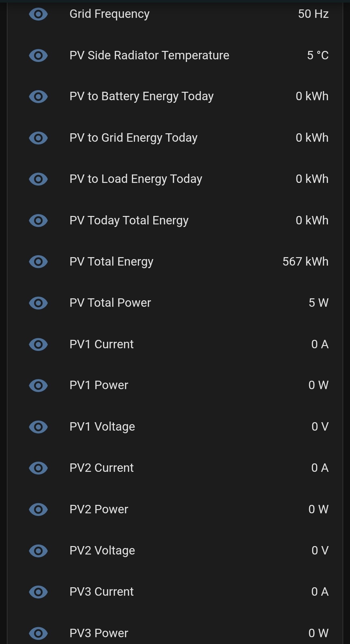Viewport: 350px width, 644px height.
Task: Click eye icon for PV1 Current sensor
Action: pyautogui.click(x=38, y=344)
